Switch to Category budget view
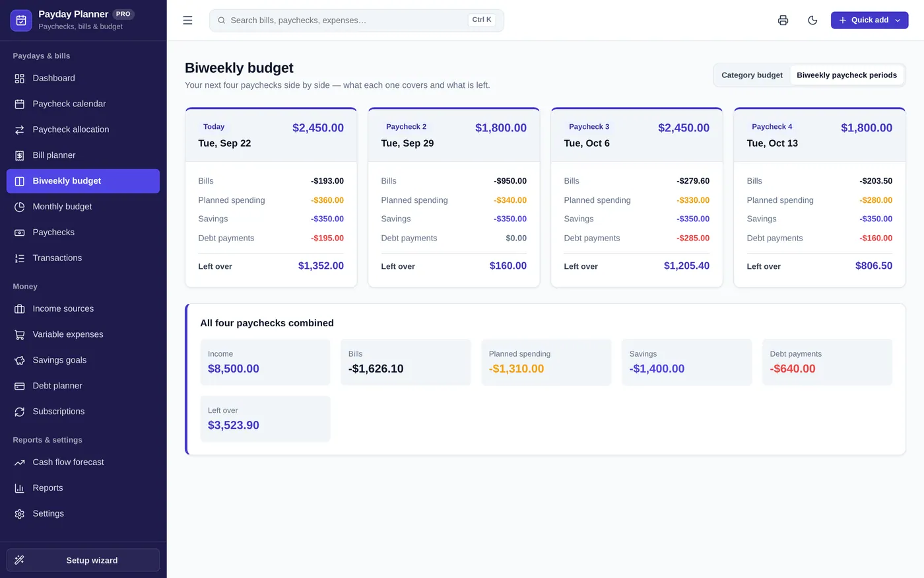 coord(752,75)
